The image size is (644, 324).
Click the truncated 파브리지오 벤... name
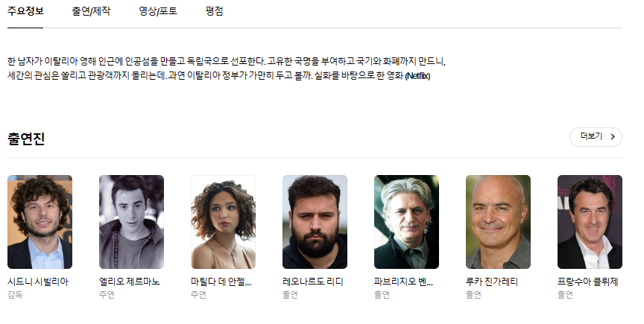404,282
